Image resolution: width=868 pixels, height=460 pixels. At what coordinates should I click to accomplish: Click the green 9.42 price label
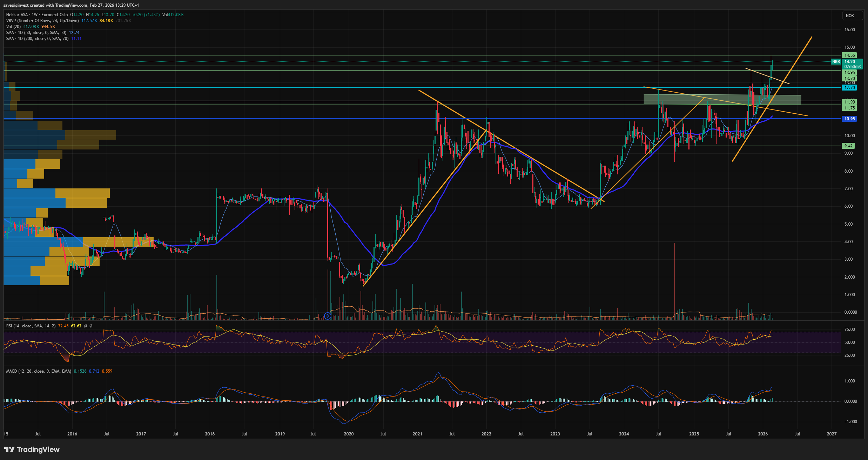click(x=848, y=146)
